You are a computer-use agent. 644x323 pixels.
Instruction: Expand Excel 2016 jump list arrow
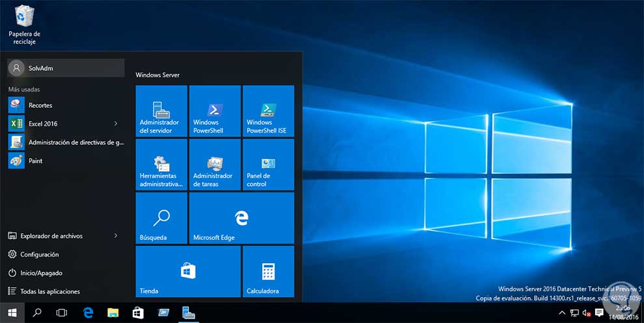tap(116, 123)
